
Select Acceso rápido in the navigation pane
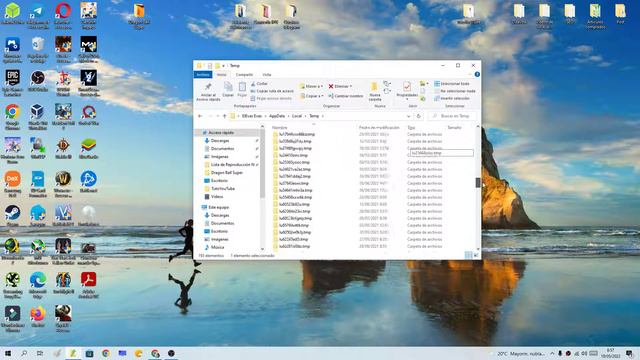[x=221, y=133]
